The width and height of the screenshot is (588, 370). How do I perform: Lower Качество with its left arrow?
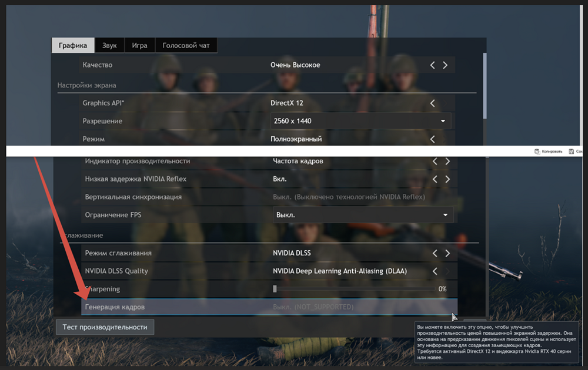(432, 65)
